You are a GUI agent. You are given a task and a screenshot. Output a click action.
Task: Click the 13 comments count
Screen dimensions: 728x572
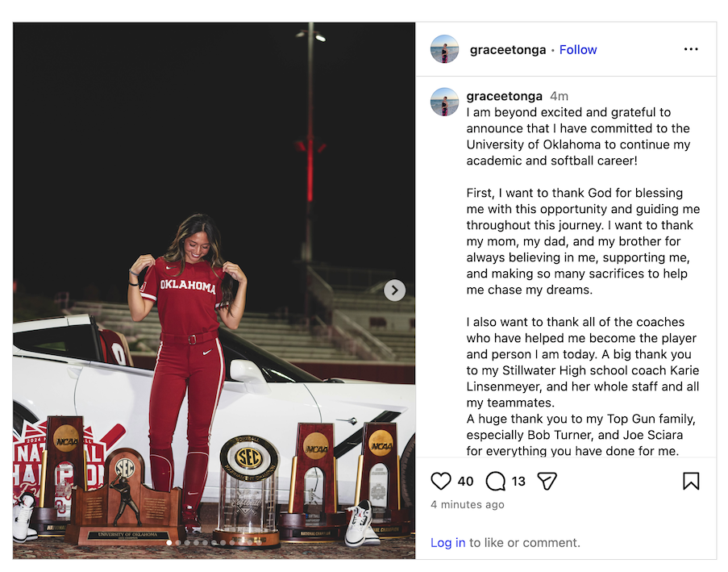point(518,482)
